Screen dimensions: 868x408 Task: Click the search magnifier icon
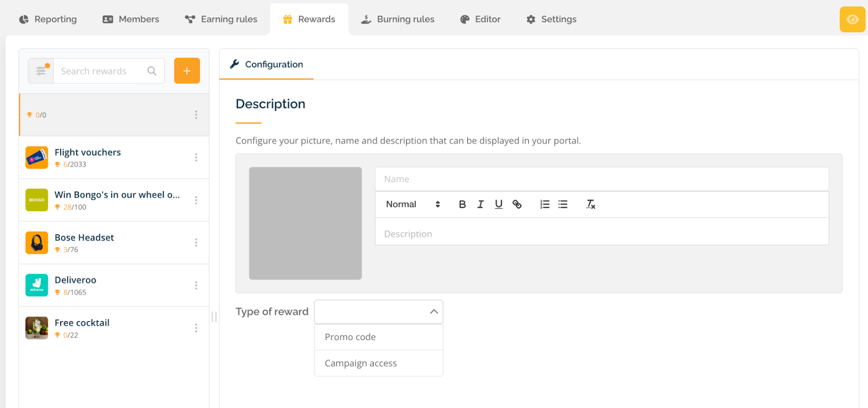(x=152, y=71)
